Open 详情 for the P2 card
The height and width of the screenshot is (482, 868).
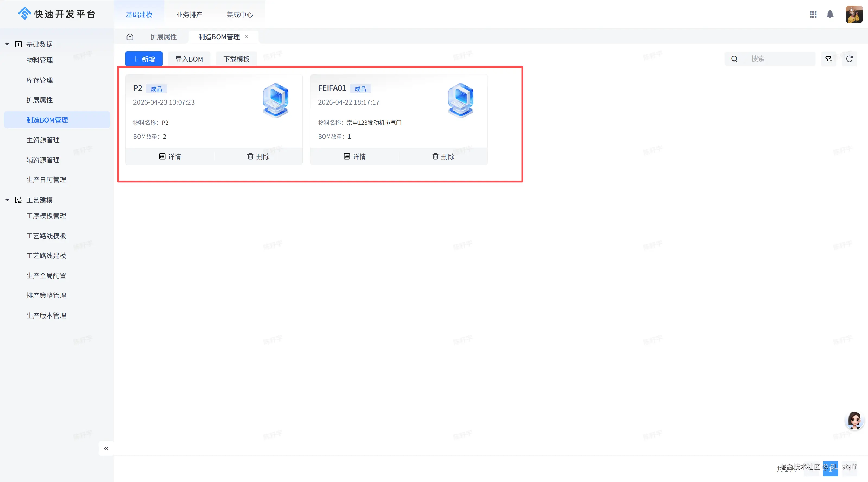coord(170,156)
